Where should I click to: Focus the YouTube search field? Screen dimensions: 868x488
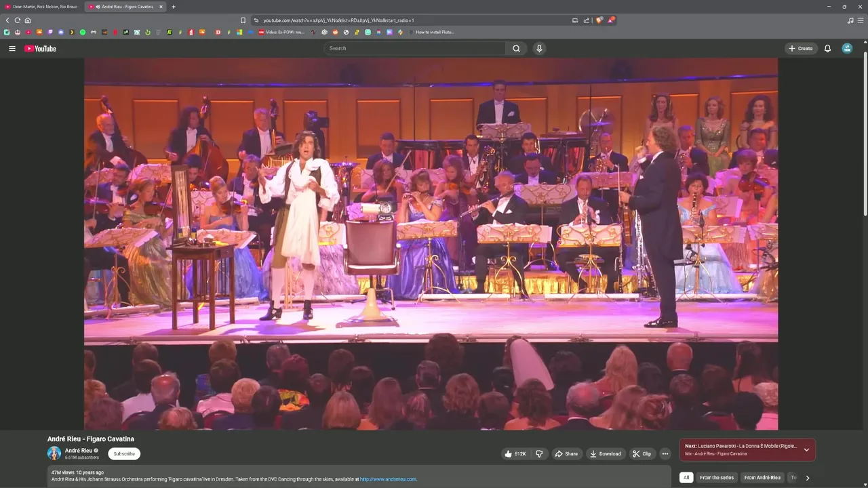point(414,48)
